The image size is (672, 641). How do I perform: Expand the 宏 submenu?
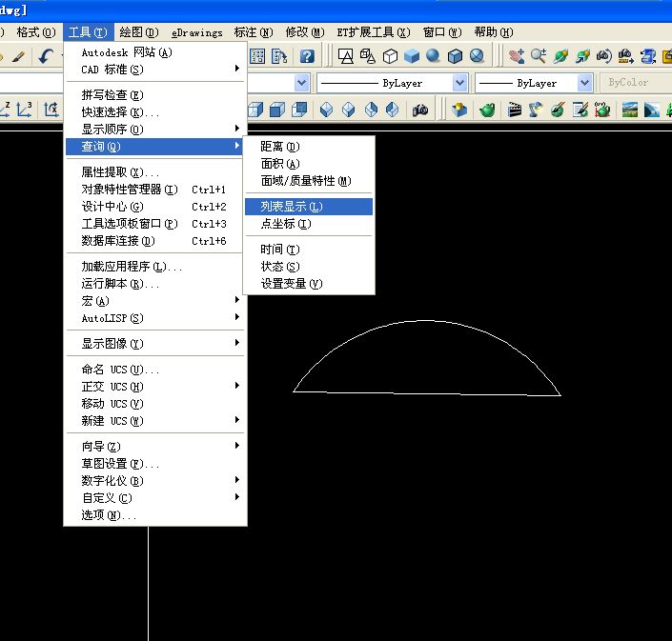tap(154, 301)
